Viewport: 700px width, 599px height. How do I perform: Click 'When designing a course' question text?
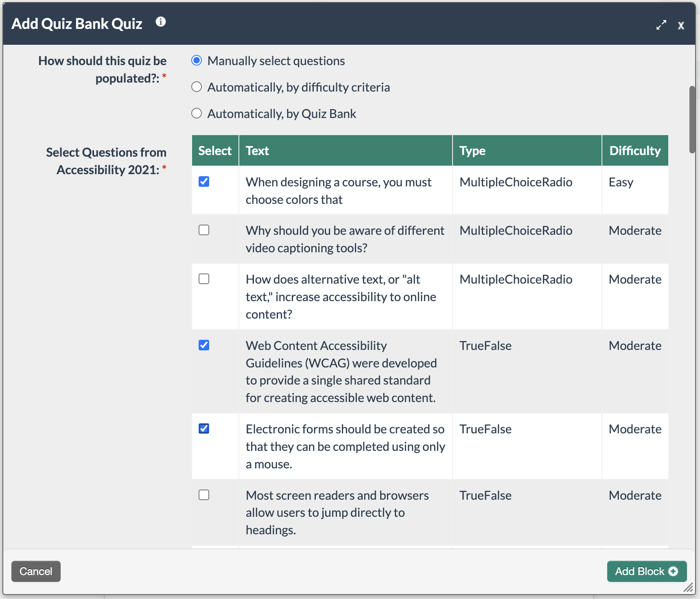click(338, 191)
